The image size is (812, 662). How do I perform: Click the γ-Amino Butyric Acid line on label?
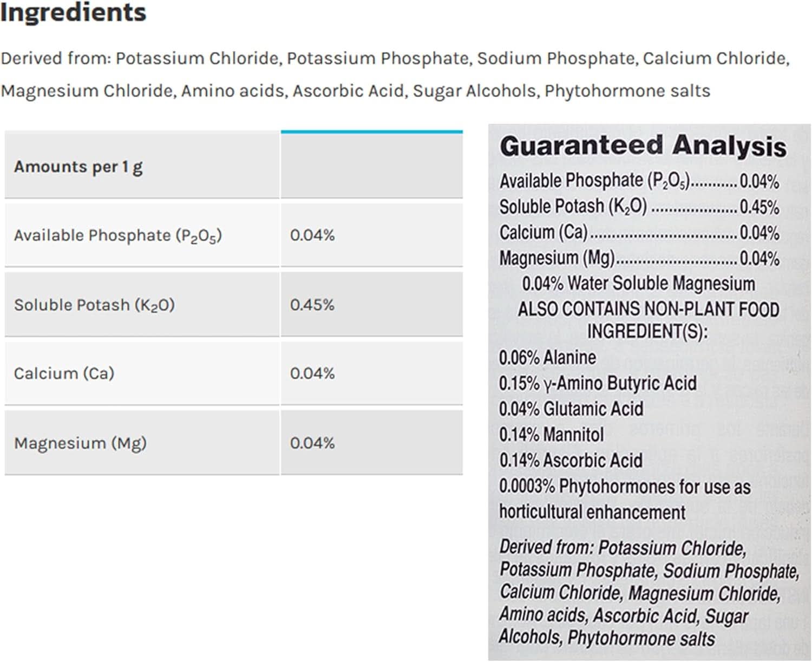tap(598, 383)
